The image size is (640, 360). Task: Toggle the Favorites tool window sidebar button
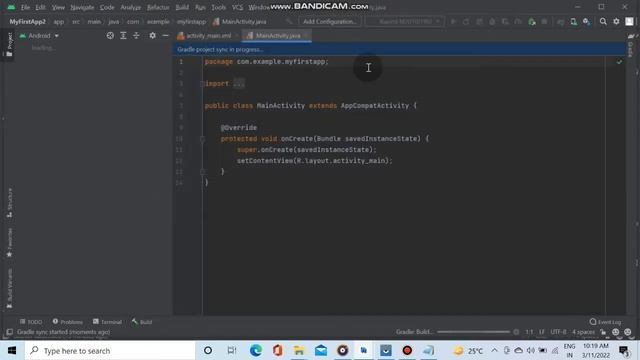[x=9, y=242]
